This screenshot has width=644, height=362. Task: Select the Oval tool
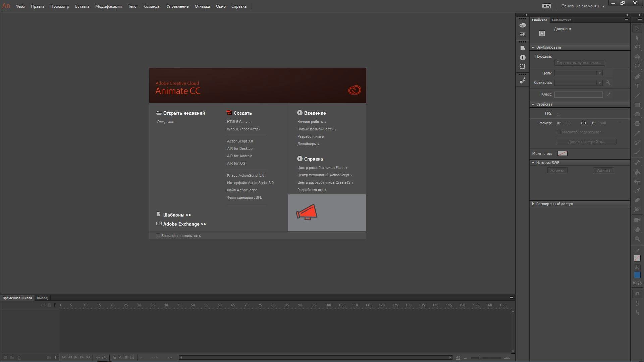tap(637, 114)
